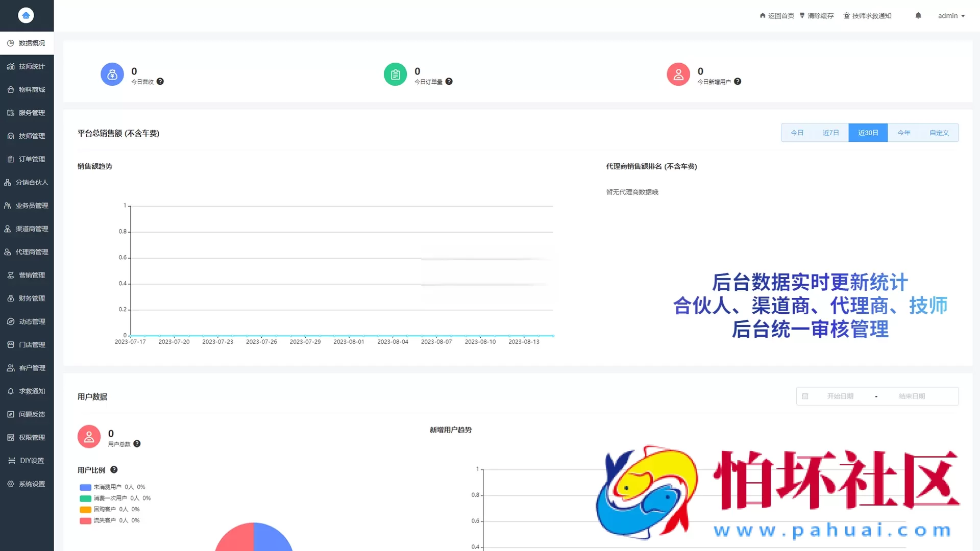980x551 pixels.
Task: Open the 开始日期 start date picker
Action: pos(840,396)
